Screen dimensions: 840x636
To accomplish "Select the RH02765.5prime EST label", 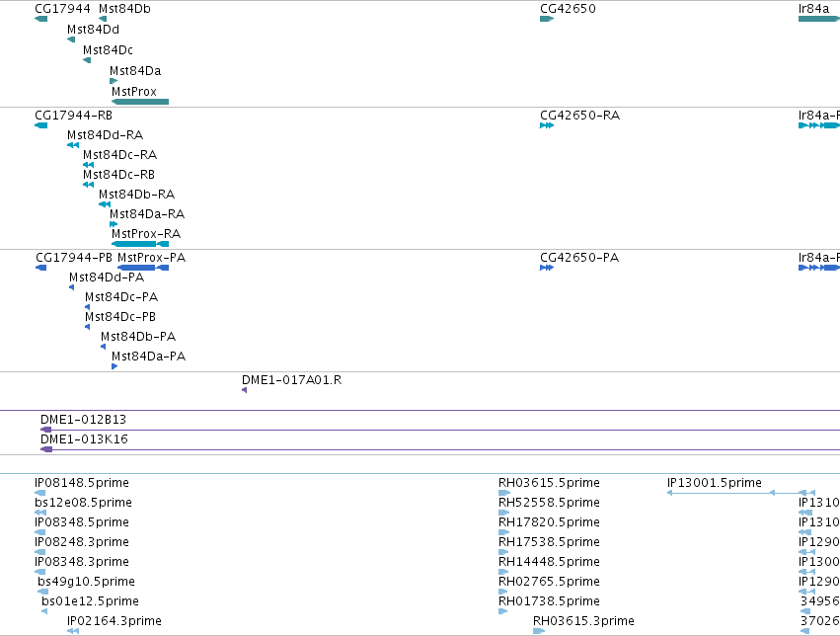I will [549, 582].
